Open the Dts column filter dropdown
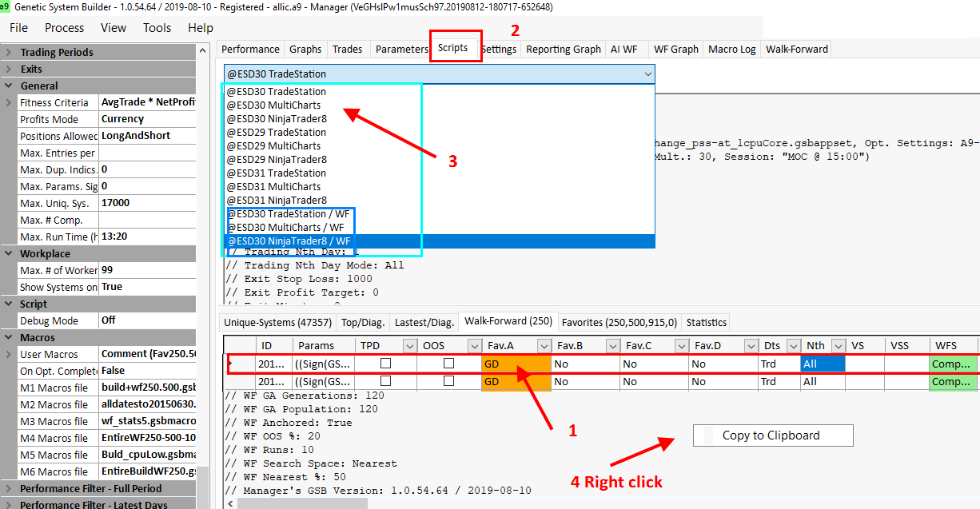980x509 pixels. (794, 346)
